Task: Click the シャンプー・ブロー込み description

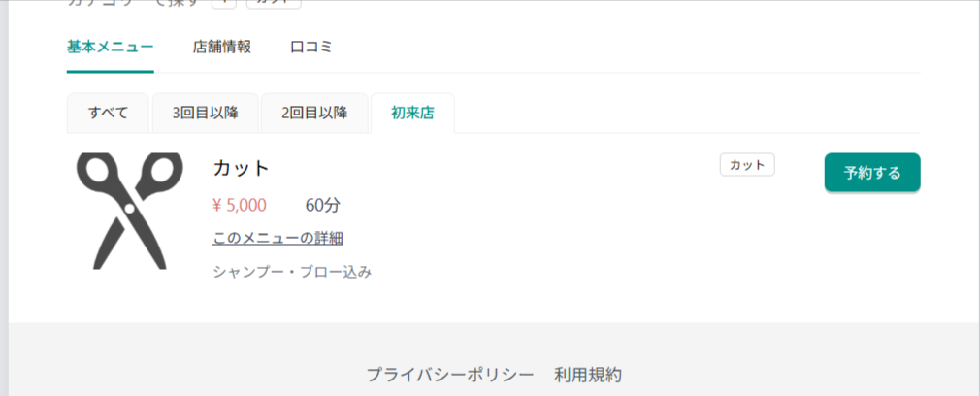Action: pos(292,272)
